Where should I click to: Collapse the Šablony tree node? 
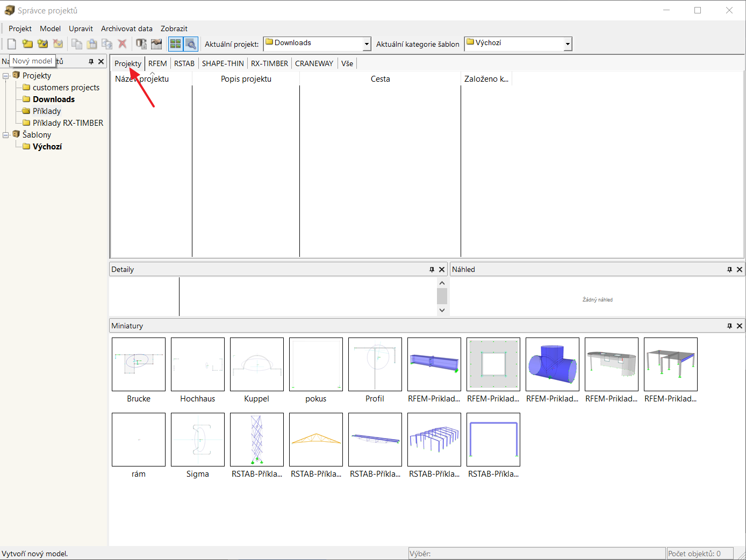pos(6,135)
